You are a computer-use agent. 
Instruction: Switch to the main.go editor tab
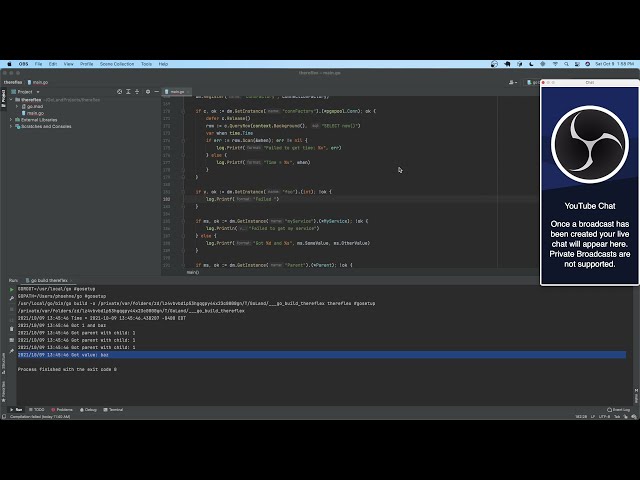pos(177,92)
